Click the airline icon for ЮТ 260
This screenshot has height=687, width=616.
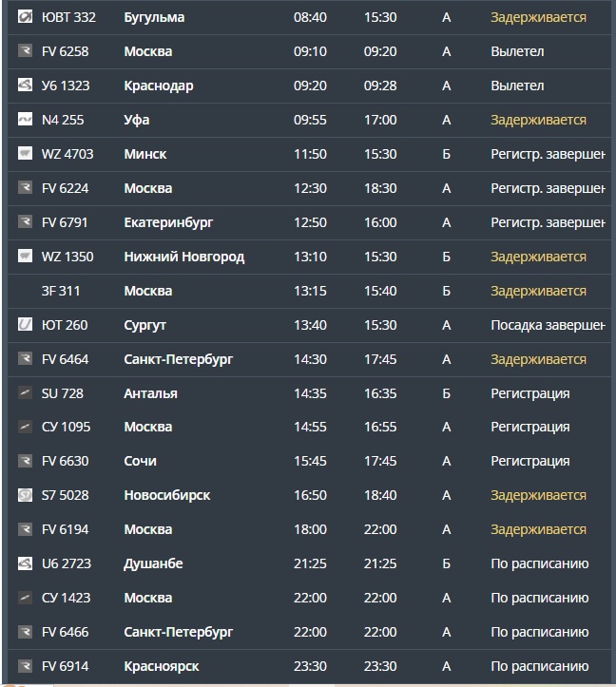25,325
